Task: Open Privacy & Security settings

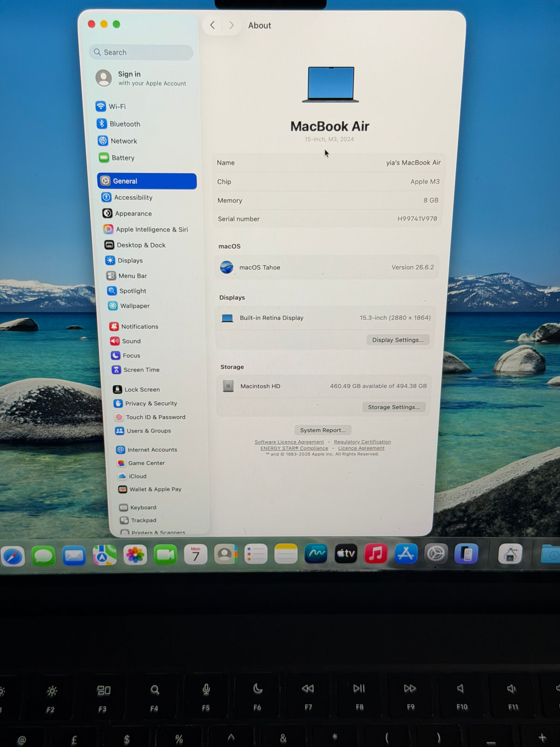Action: [x=146, y=403]
